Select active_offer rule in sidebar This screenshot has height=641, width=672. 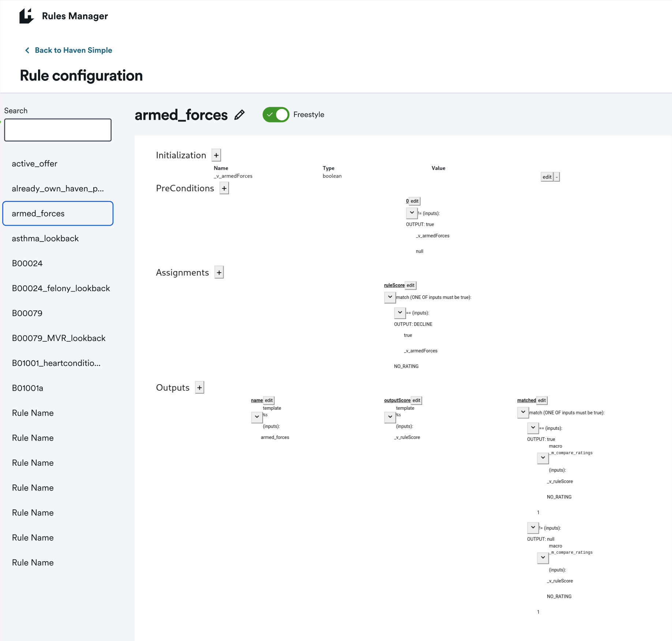(x=34, y=164)
